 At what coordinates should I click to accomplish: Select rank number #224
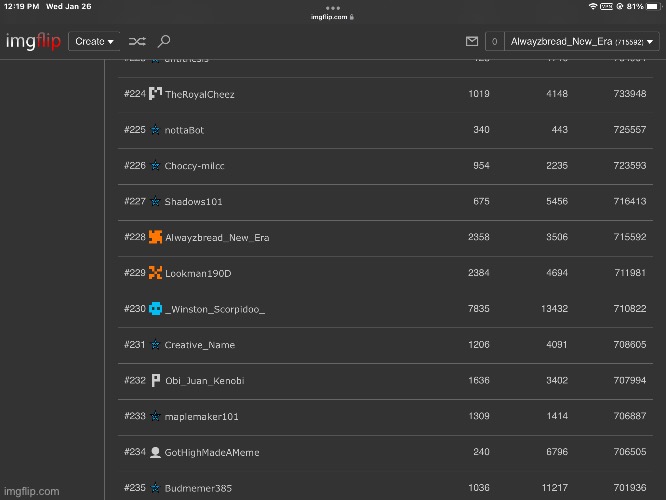pyautogui.click(x=135, y=94)
